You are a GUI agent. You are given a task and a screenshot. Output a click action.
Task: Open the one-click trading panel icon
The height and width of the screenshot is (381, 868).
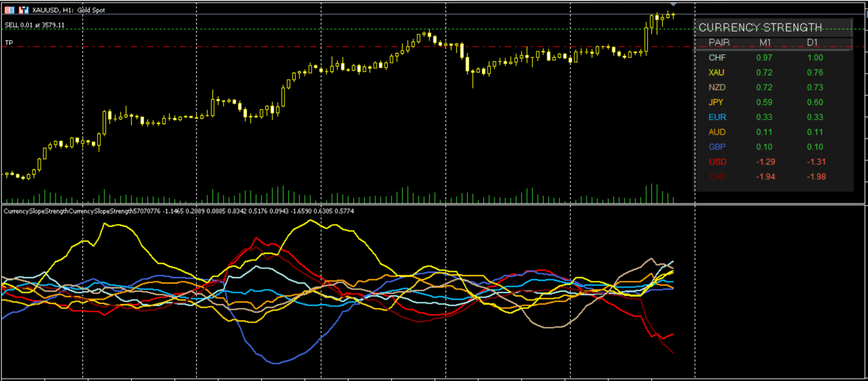[9, 10]
